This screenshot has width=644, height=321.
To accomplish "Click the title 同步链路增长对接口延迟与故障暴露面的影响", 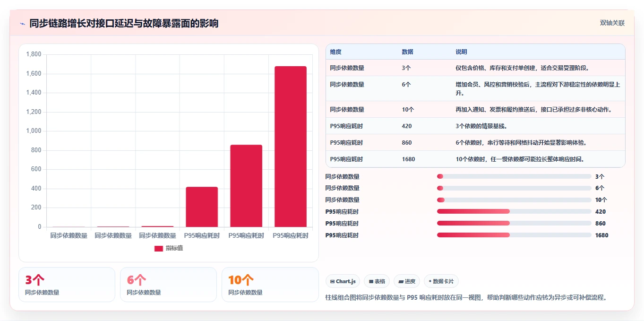I will [x=124, y=23].
